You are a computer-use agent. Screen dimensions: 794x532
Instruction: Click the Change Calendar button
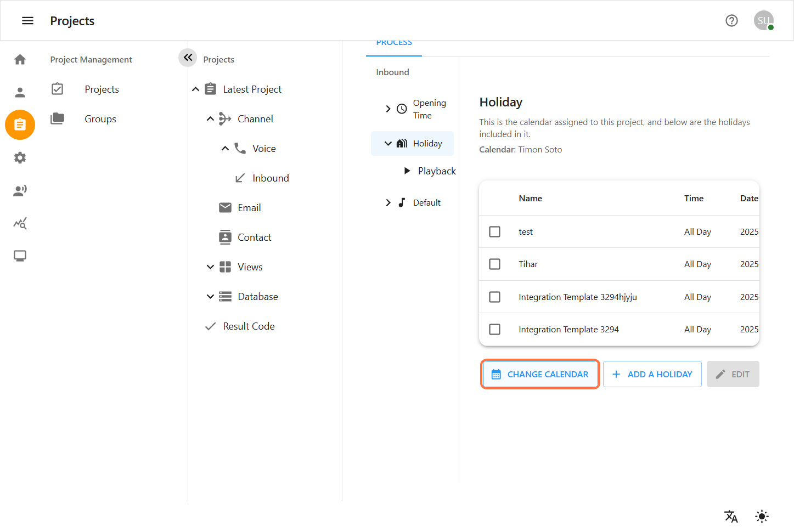540,374
